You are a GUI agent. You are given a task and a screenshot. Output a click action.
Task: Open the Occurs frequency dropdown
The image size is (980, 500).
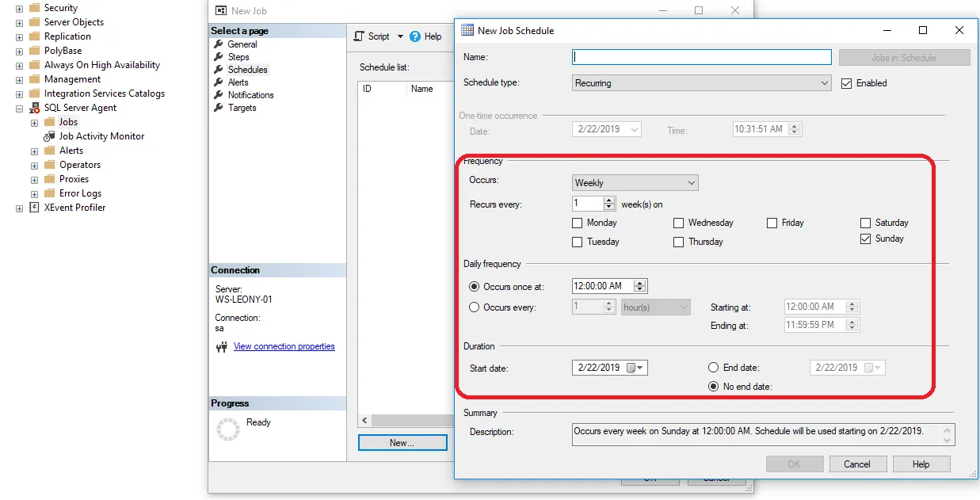tap(635, 183)
